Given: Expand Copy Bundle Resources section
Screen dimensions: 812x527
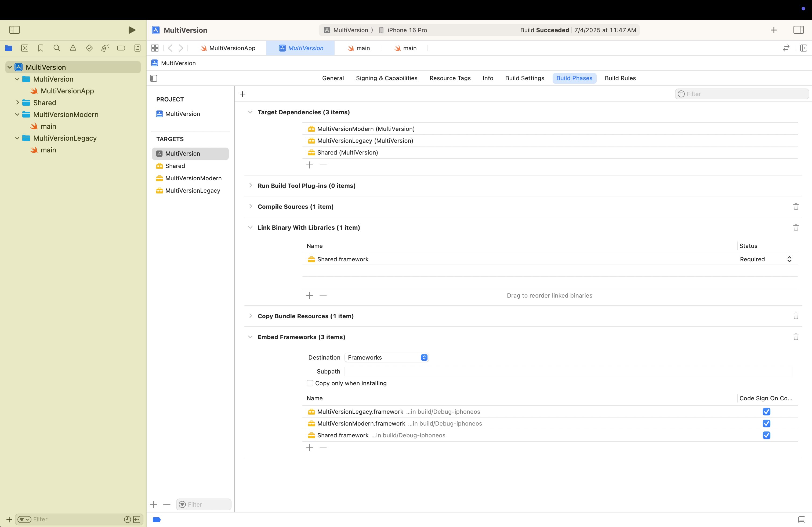Looking at the screenshot, I should point(251,316).
